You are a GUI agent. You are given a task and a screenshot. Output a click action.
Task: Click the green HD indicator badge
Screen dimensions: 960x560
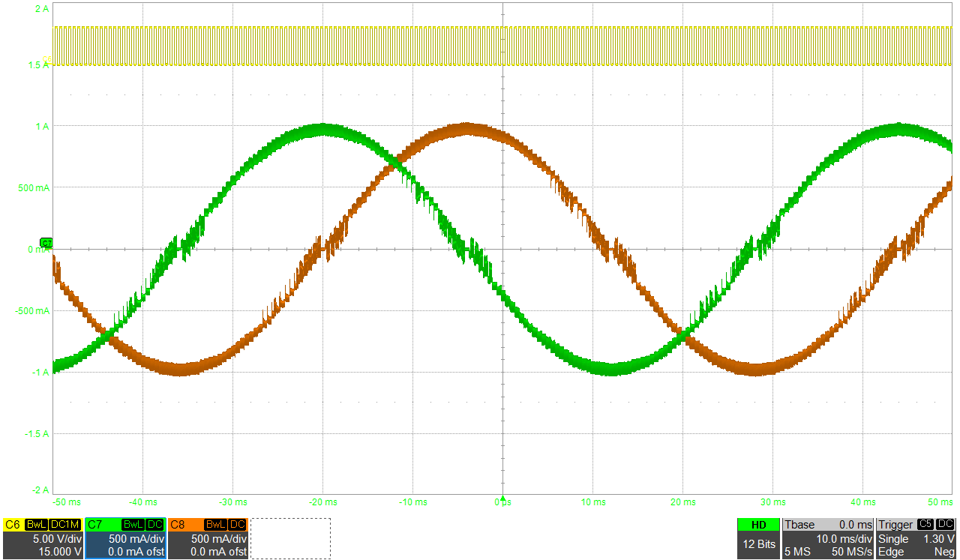(x=757, y=525)
